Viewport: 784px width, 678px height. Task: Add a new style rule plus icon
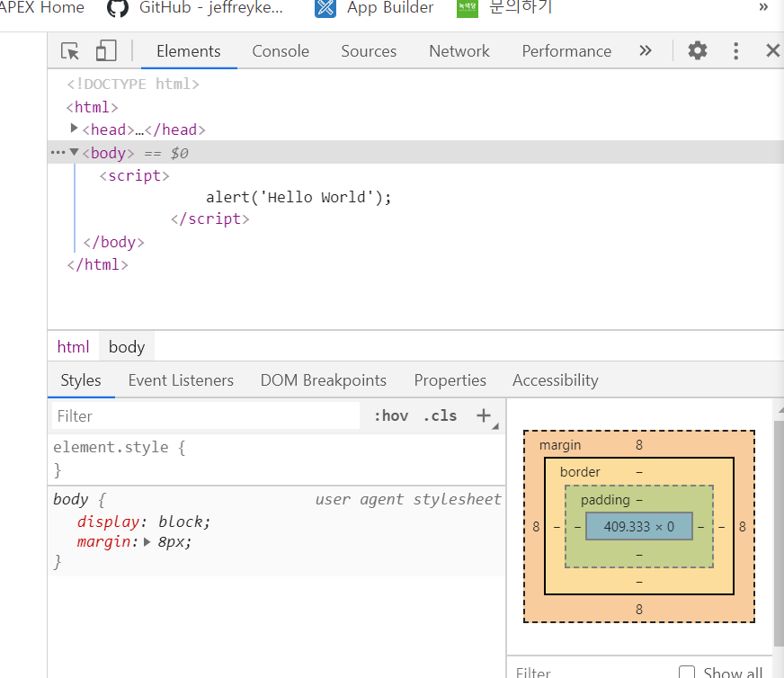pyautogui.click(x=484, y=415)
